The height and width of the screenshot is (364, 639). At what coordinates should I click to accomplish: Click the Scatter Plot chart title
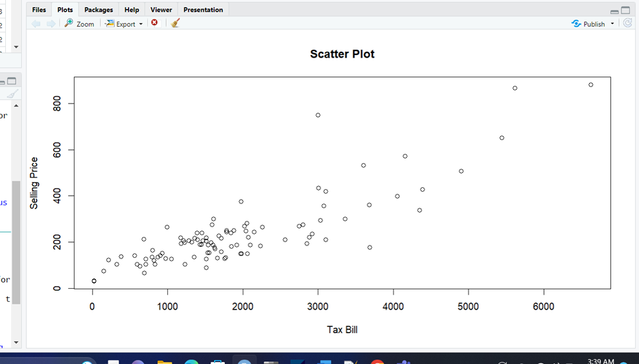pos(342,54)
